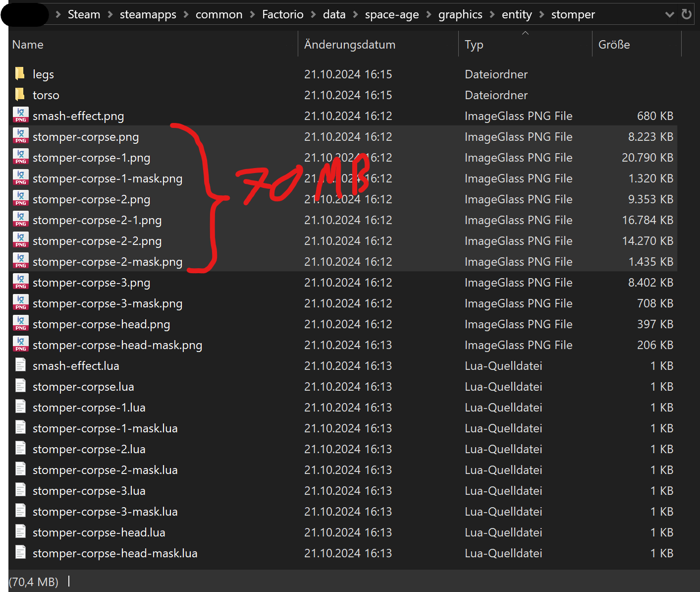Select the stomper-corpse-2.png file icon

[21, 199]
